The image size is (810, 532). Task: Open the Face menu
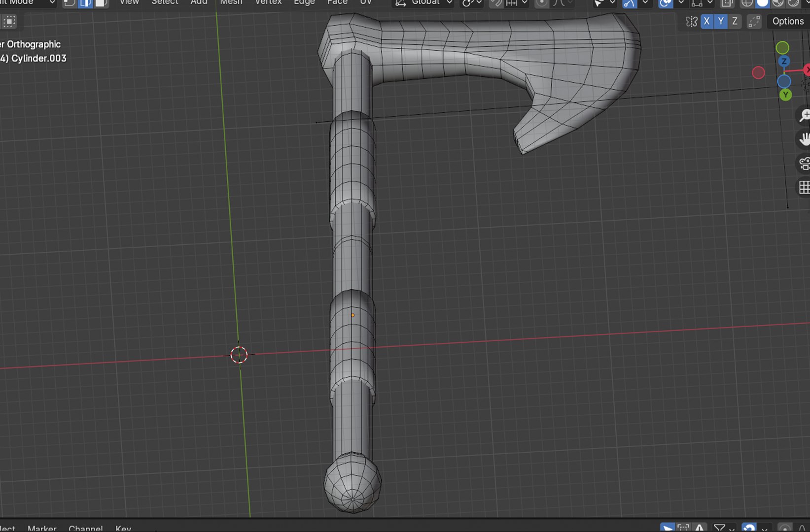point(337,2)
